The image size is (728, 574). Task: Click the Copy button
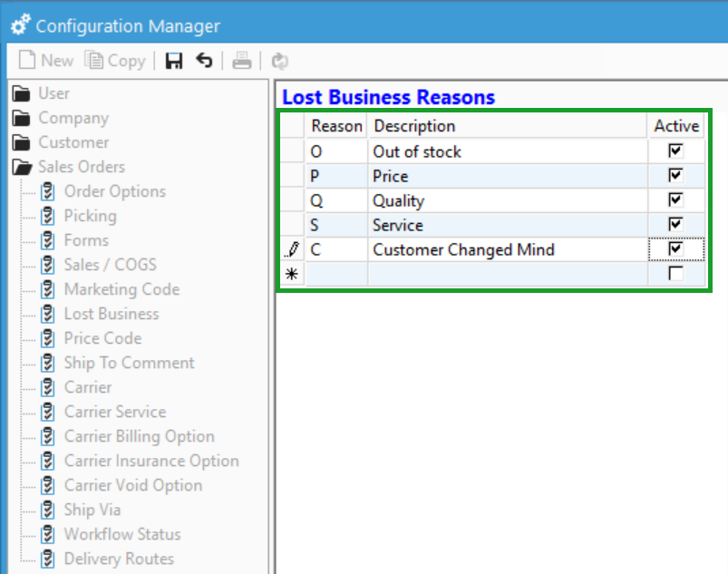click(x=115, y=60)
